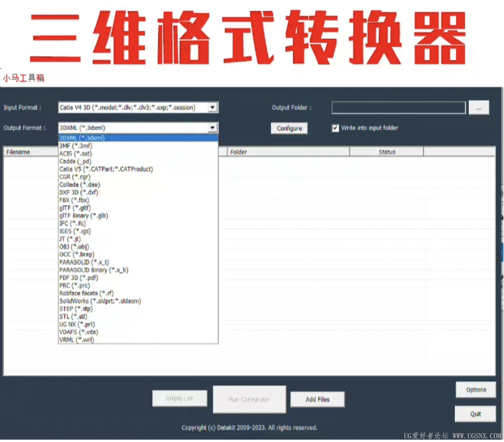Sort by the Folder column header
Image resolution: width=504 pixels, height=442 pixels.
point(288,152)
